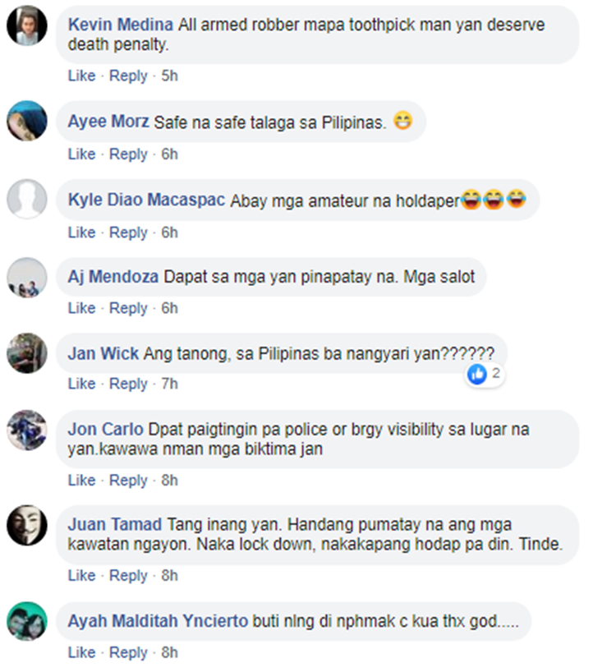Open Ayah Malditah Yncierto name link

point(158,621)
